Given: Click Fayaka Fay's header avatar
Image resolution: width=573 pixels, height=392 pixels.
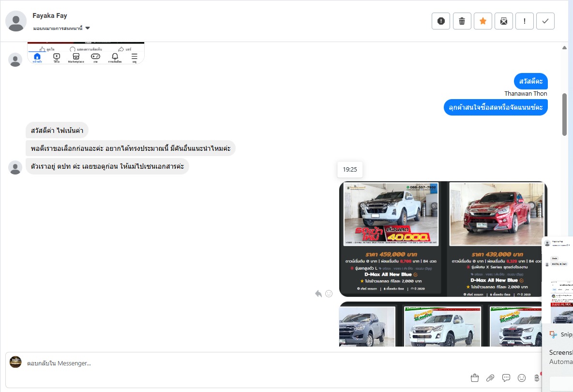Looking at the screenshot, I should point(16,21).
